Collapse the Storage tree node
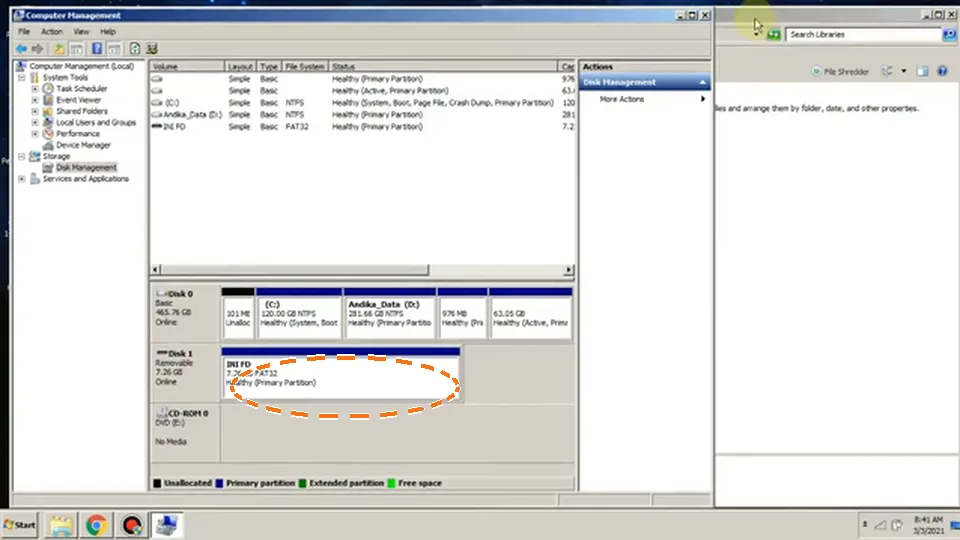 click(x=22, y=156)
